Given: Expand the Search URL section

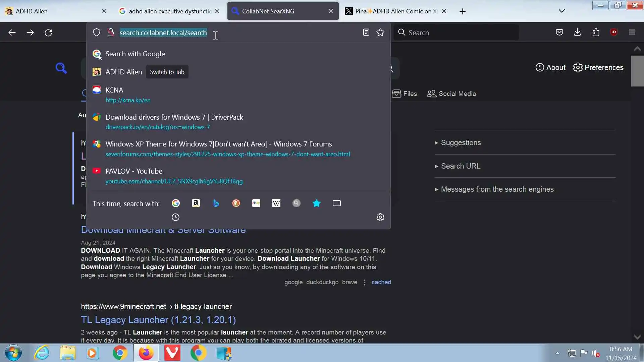Looking at the screenshot, I should (460, 166).
